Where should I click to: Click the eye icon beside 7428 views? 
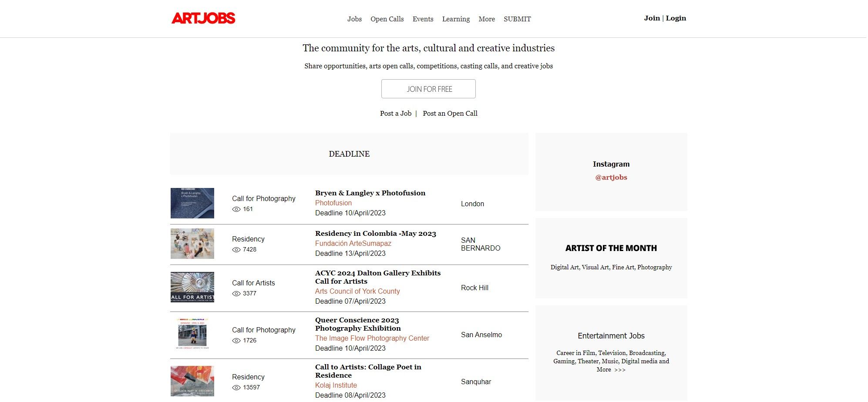pyautogui.click(x=236, y=250)
